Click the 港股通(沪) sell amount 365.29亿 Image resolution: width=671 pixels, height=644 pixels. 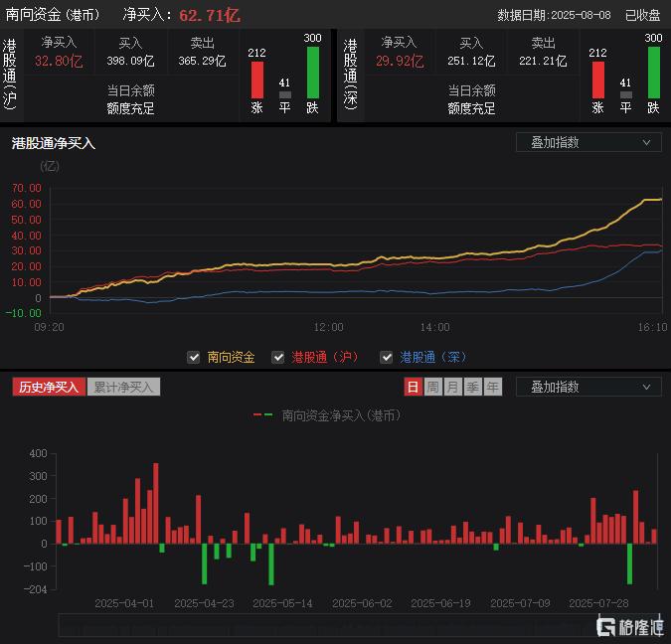point(202,61)
